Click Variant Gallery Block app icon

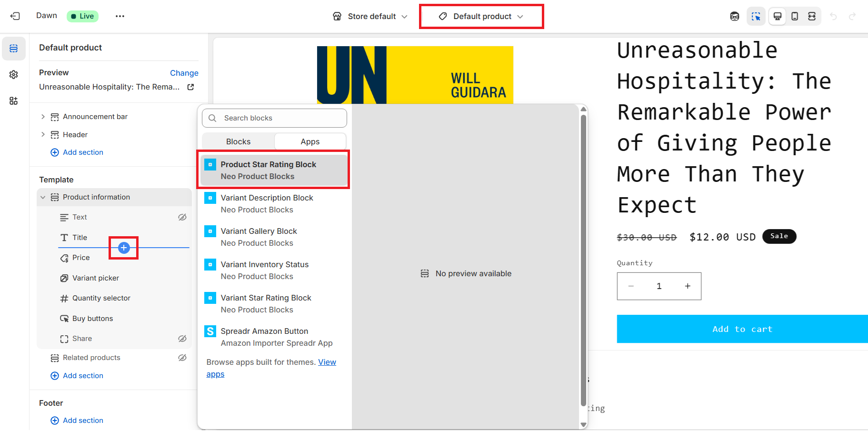(210, 231)
